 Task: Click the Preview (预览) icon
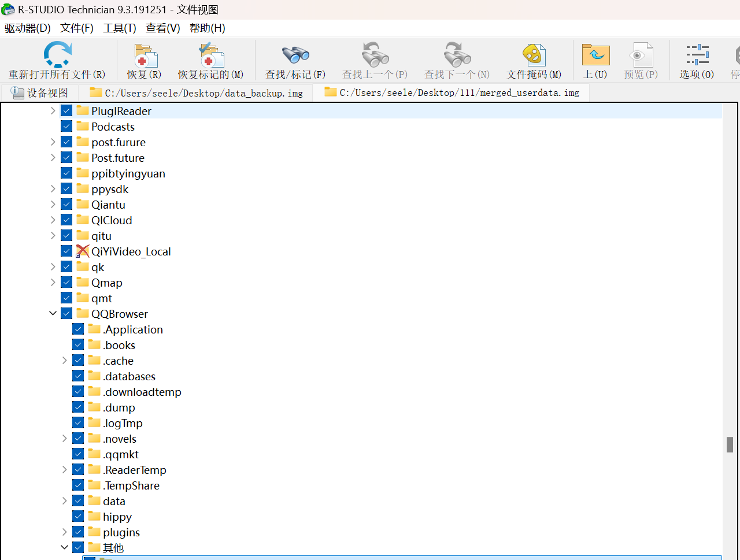click(x=641, y=55)
